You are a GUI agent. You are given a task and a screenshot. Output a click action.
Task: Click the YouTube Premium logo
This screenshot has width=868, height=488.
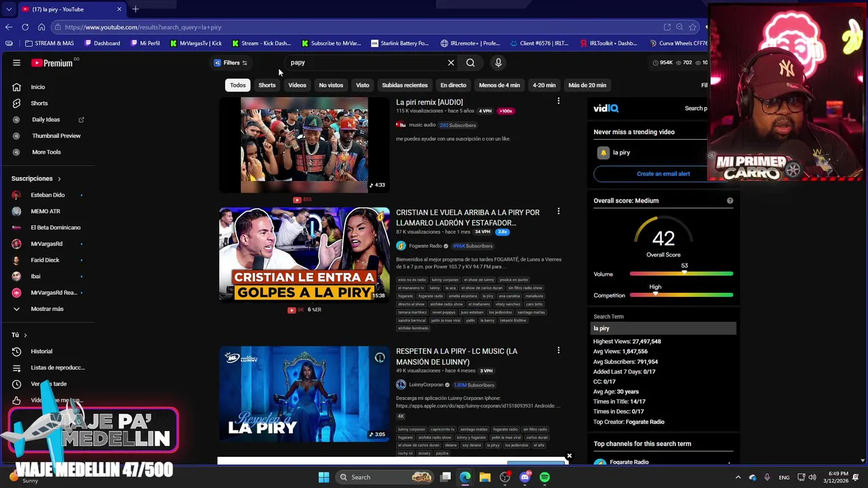pos(52,63)
